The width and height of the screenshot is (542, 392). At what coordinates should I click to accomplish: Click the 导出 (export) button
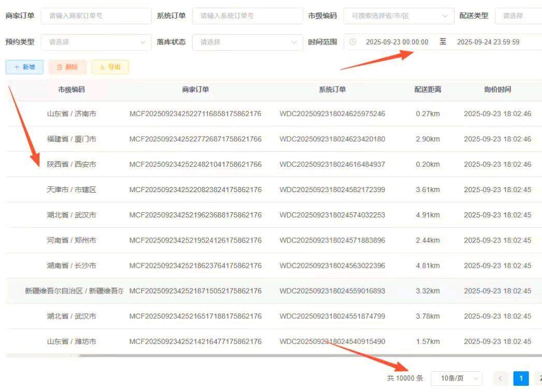click(110, 67)
